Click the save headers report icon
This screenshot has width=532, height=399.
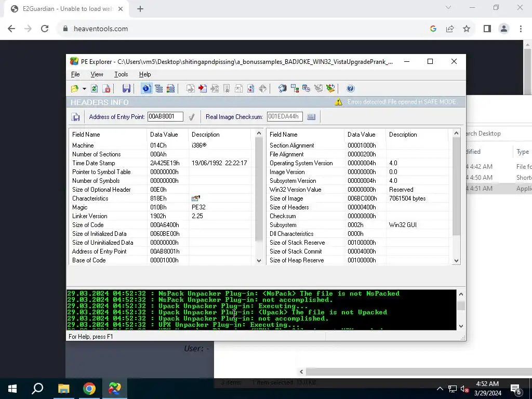click(75, 117)
